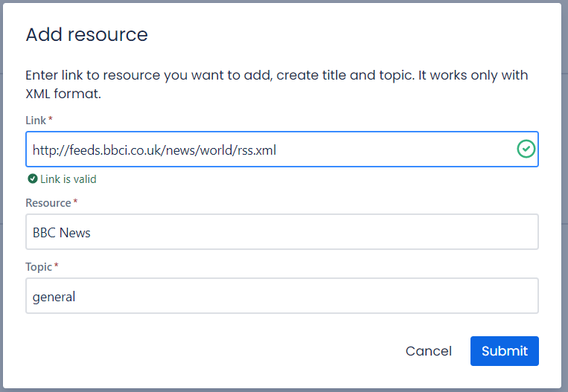Image resolution: width=568 pixels, height=392 pixels.
Task: Click the Link field label
Action: tap(35, 120)
